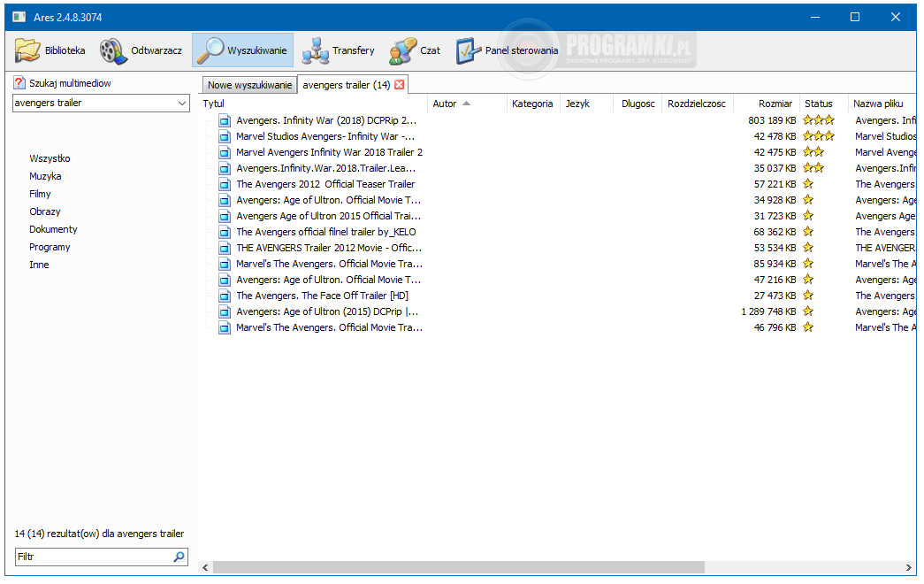This screenshot has width=924, height=584.
Task: Click the 42 478 KB size cell
Action: 775,136
